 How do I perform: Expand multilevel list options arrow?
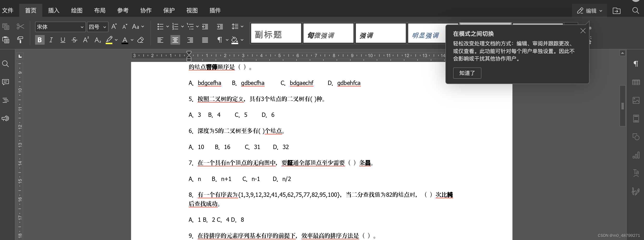point(197,26)
